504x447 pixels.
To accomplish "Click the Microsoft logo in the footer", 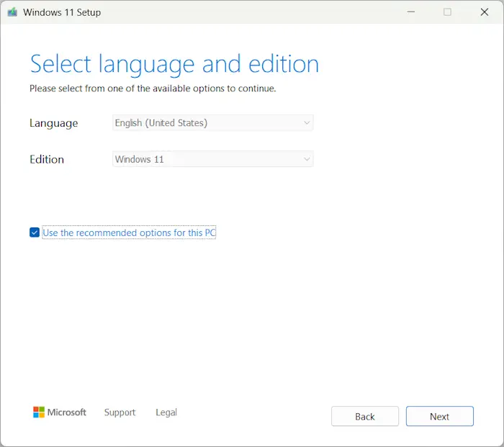I will (60, 412).
